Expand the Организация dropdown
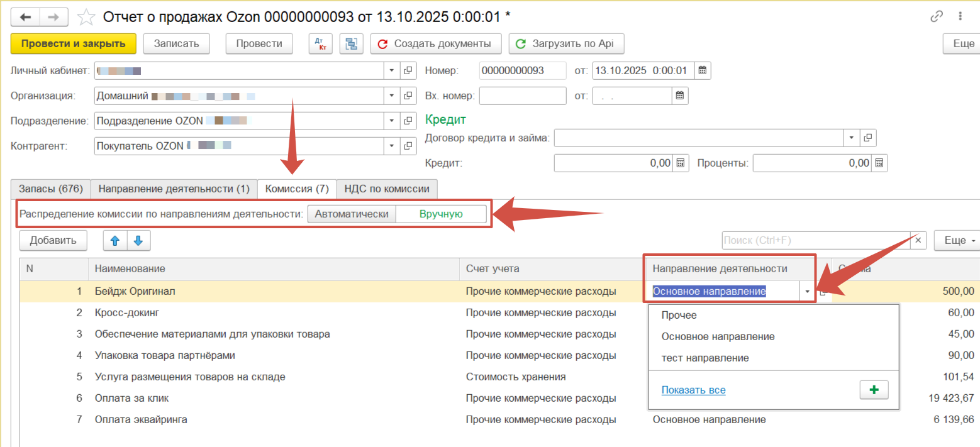Image resolution: width=980 pixels, height=447 pixels. 392,96
